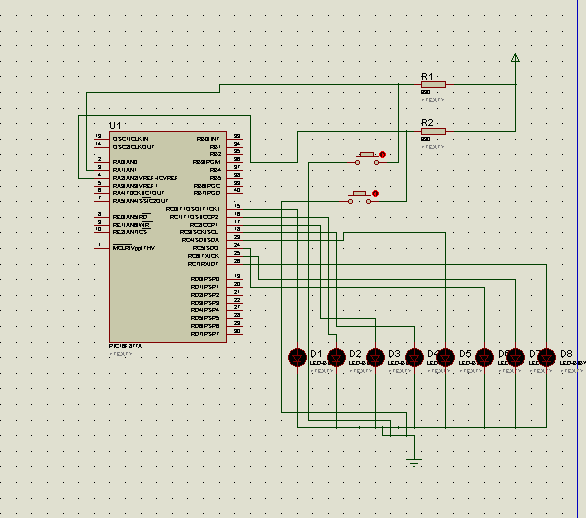
Task: Click the D2 label text
Action: pyautogui.click(x=355, y=353)
